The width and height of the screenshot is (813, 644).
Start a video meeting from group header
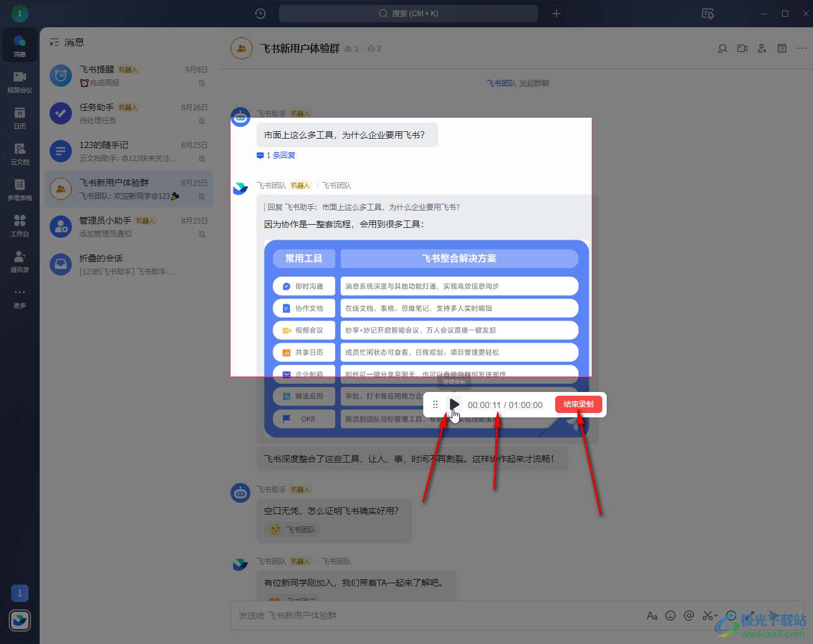point(742,48)
